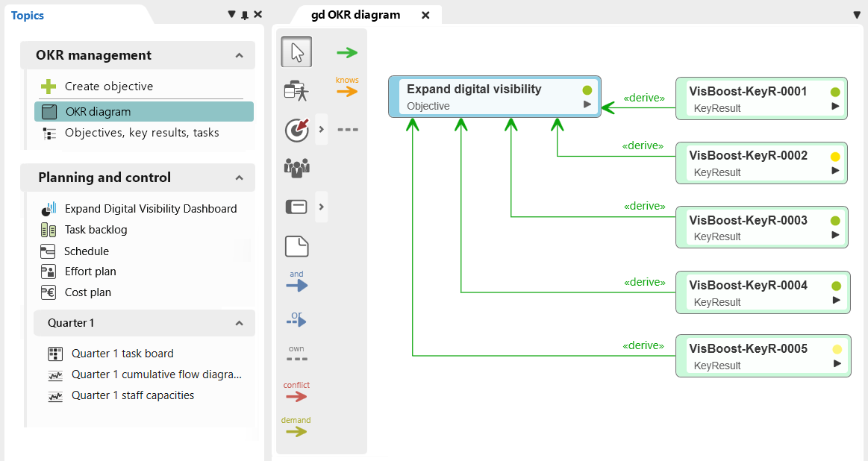This screenshot has width=868, height=461.
Task: Click the derive label of VisBoost-KeyR-0003 connection
Action: [x=644, y=206]
